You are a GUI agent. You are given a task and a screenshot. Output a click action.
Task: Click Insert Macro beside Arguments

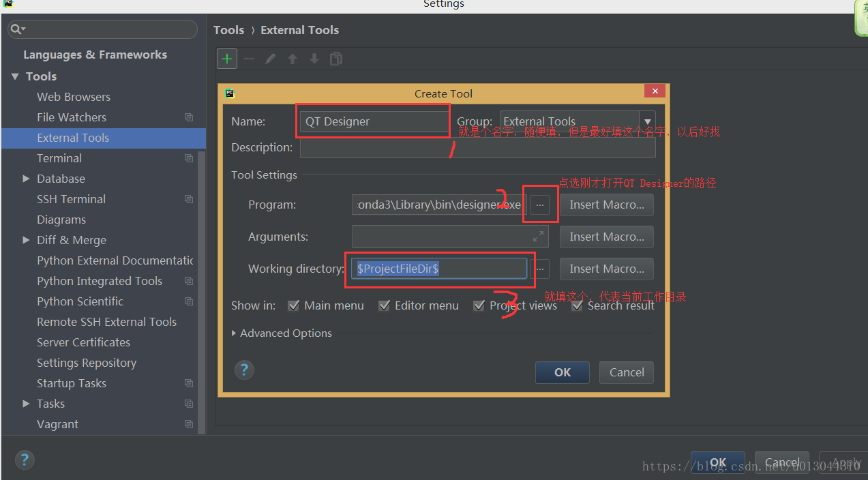click(x=605, y=237)
